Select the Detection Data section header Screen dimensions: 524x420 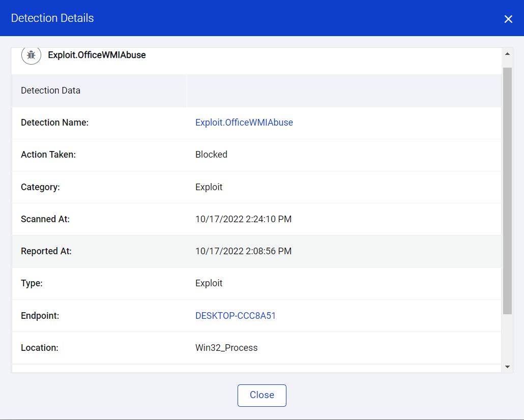point(50,90)
